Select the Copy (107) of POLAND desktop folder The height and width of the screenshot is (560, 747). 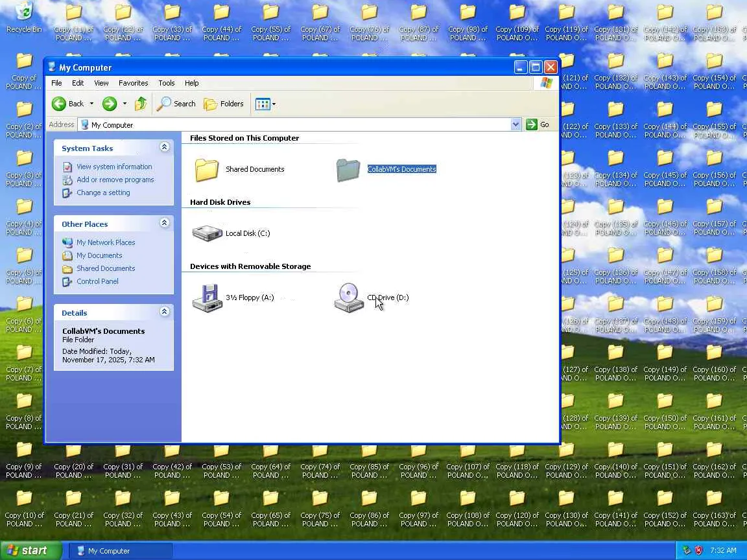pyautogui.click(x=468, y=461)
